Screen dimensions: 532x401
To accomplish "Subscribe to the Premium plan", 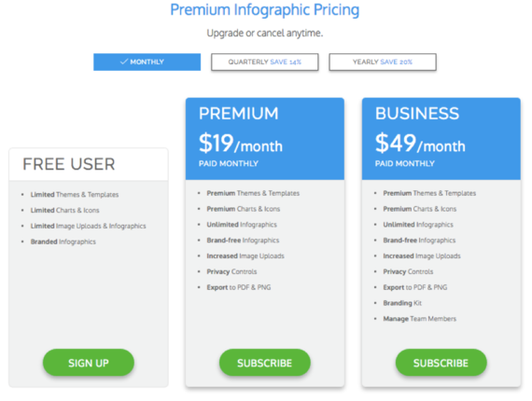I will [x=265, y=363].
